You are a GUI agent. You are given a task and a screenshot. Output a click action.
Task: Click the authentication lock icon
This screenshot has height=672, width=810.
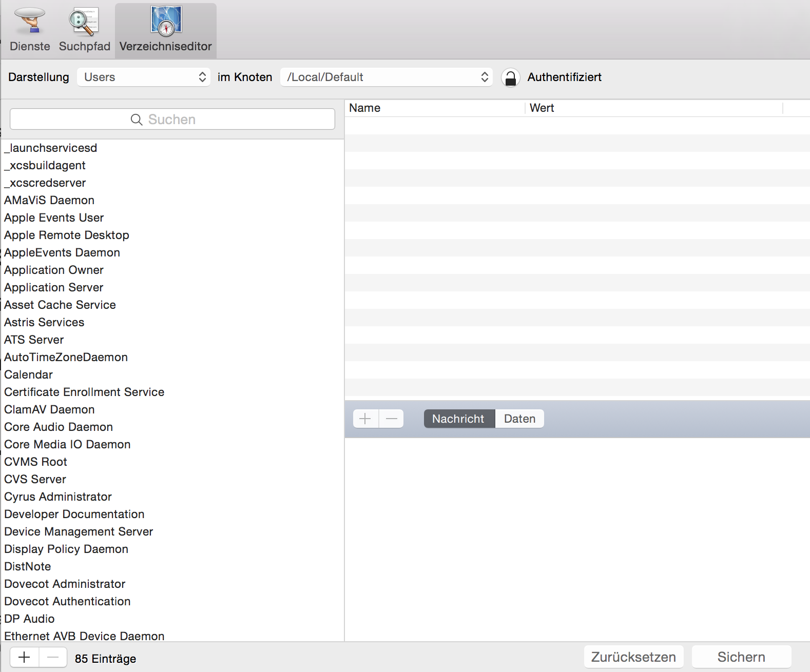tap(510, 77)
